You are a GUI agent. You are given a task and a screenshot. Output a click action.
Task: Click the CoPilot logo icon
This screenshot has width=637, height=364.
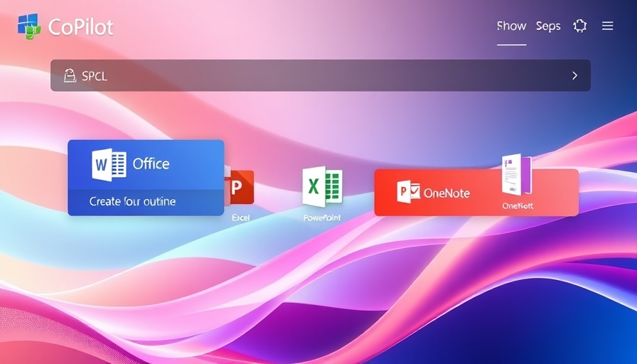[x=29, y=26]
